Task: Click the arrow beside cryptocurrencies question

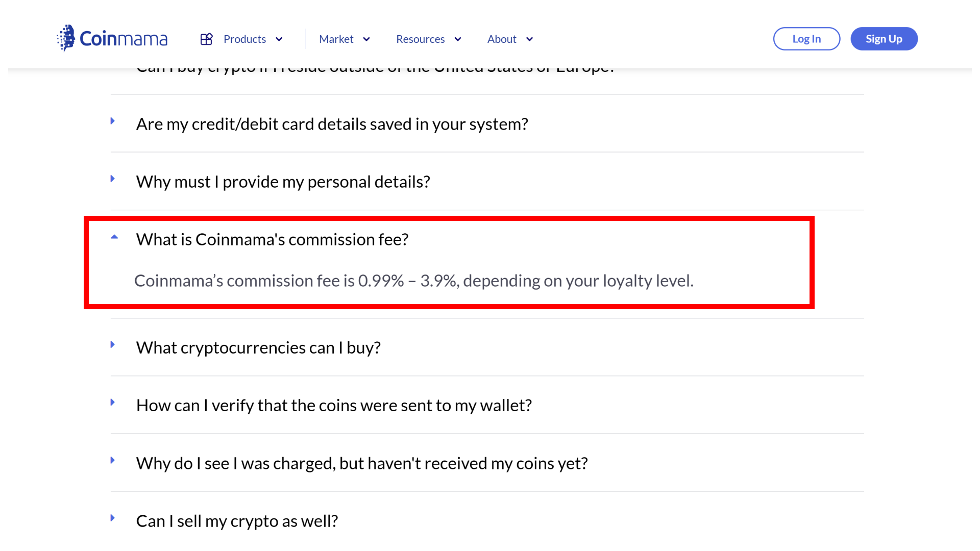Action: [x=112, y=344]
